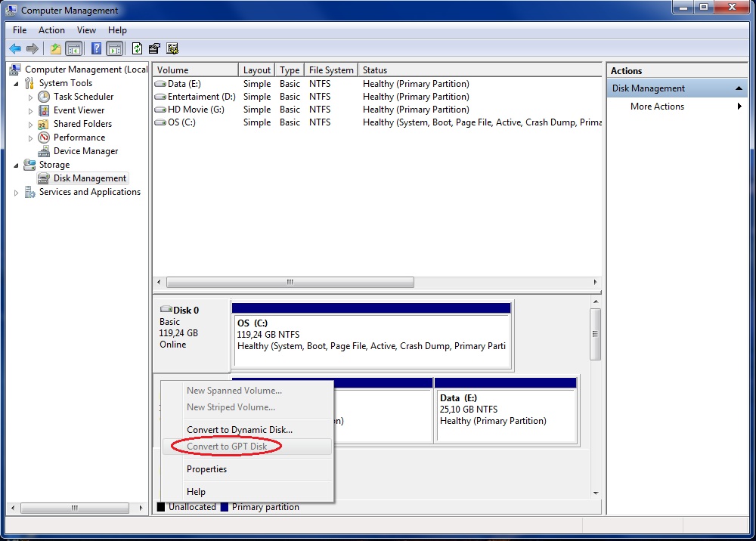This screenshot has height=541, width=756.
Task: Open the More Actions submenu arrow
Action: tap(739, 107)
